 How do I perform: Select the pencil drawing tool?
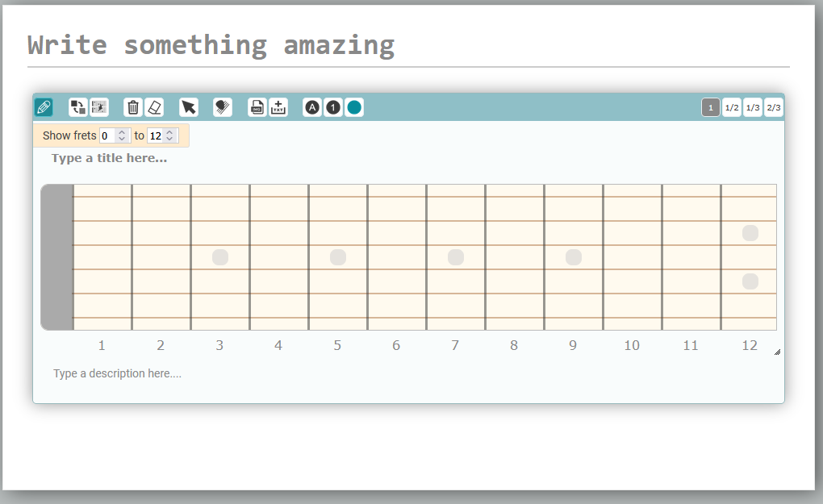44,106
